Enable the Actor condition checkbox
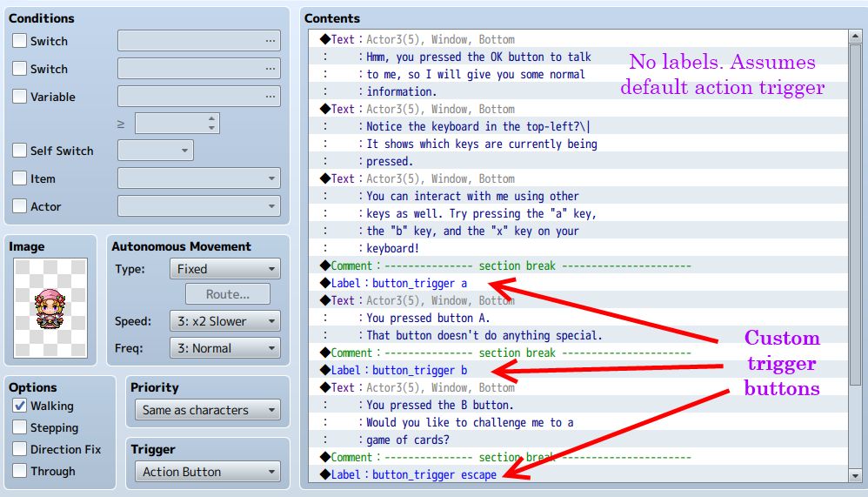The height and width of the screenshot is (497, 868). click(x=19, y=205)
